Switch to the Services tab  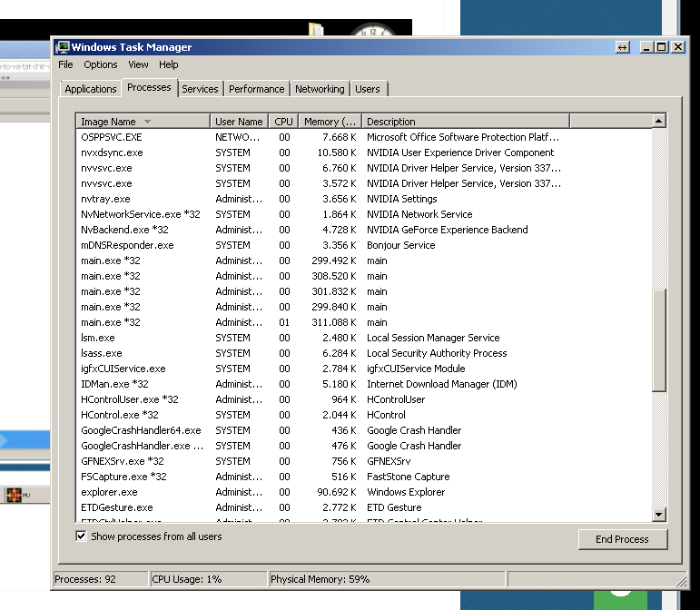[200, 89]
